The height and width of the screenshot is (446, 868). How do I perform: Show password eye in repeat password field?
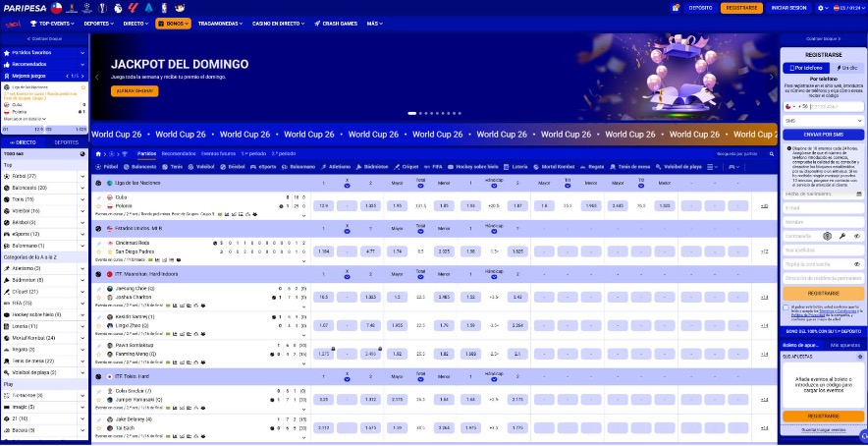[x=857, y=264]
